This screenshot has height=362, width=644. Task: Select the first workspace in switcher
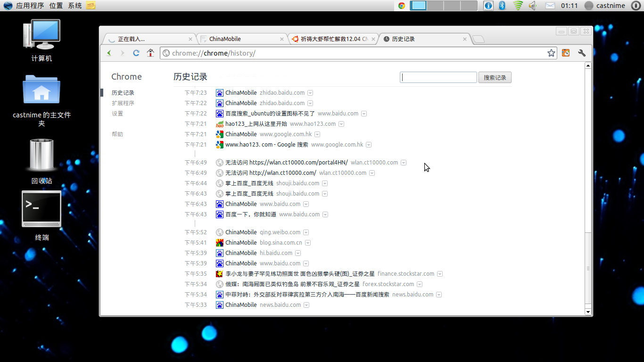click(x=419, y=6)
